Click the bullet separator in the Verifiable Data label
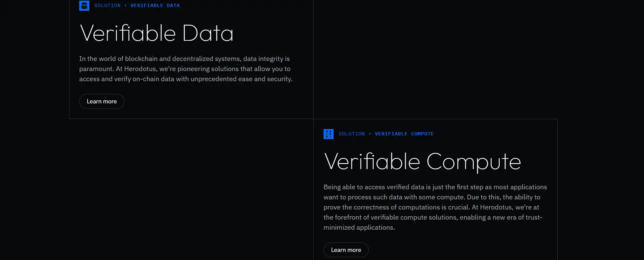The image size is (644, 260). click(x=126, y=6)
